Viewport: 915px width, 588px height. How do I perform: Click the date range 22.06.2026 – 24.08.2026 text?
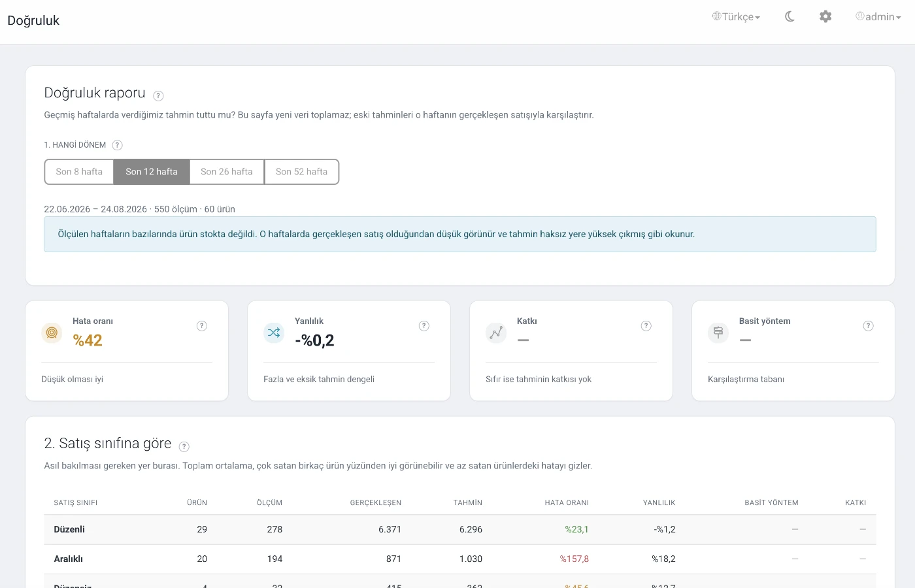tap(95, 209)
